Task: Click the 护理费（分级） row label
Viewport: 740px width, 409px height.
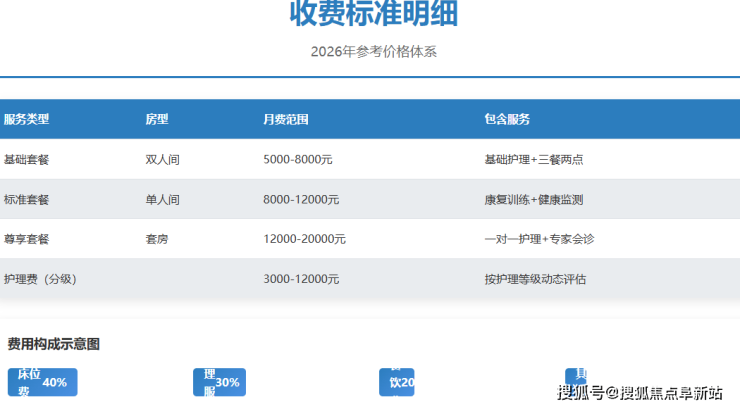Action: (40, 279)
